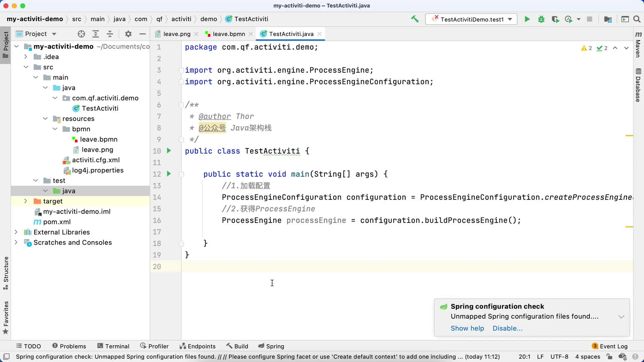Fold the main method block
The image size is (644, 362).
(181, 174)
